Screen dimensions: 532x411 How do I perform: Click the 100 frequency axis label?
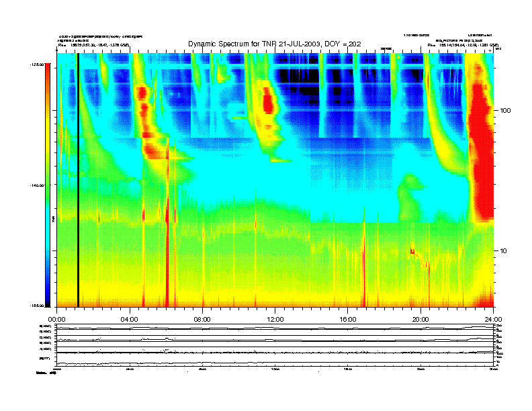click(x=505, y=111)
